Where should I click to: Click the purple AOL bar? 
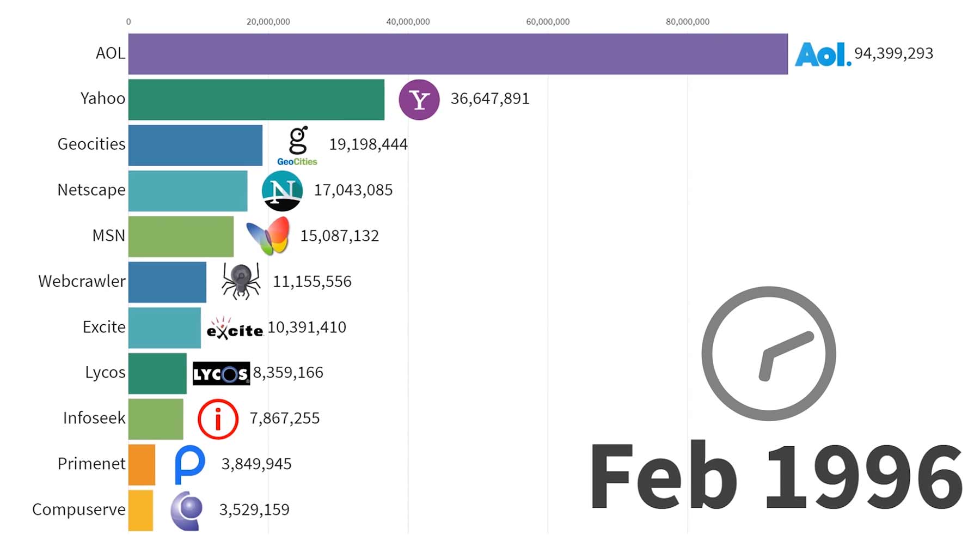pyautogui.click(x=457, y=54)
